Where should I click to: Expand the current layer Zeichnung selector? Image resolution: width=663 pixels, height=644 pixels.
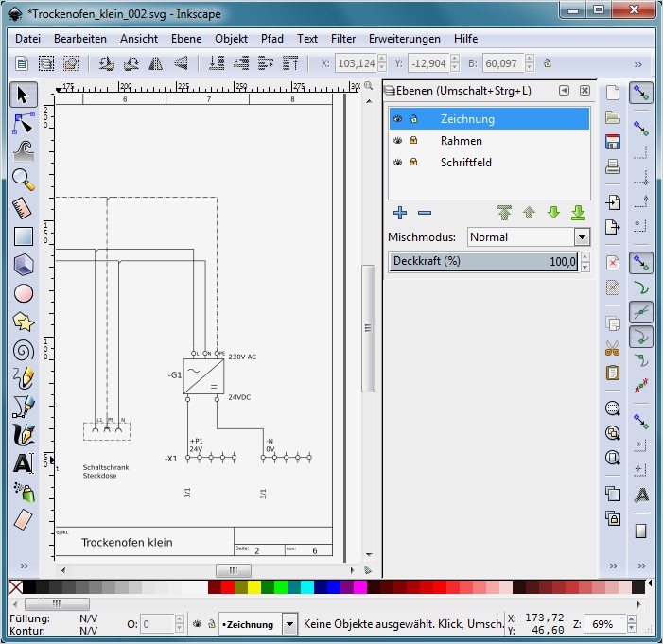click(289, 624)
